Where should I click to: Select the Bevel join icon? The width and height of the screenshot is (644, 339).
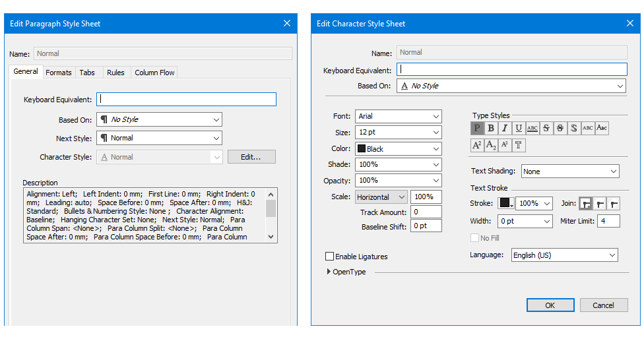614,204
